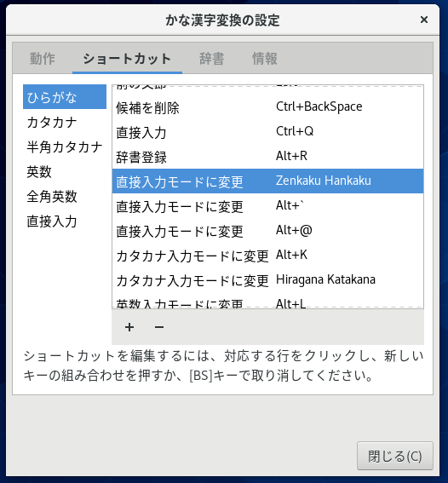Select 直接入力モードに変更 row with Zenkaku Hankaku
448x483 pixels.
pos(268,181)
